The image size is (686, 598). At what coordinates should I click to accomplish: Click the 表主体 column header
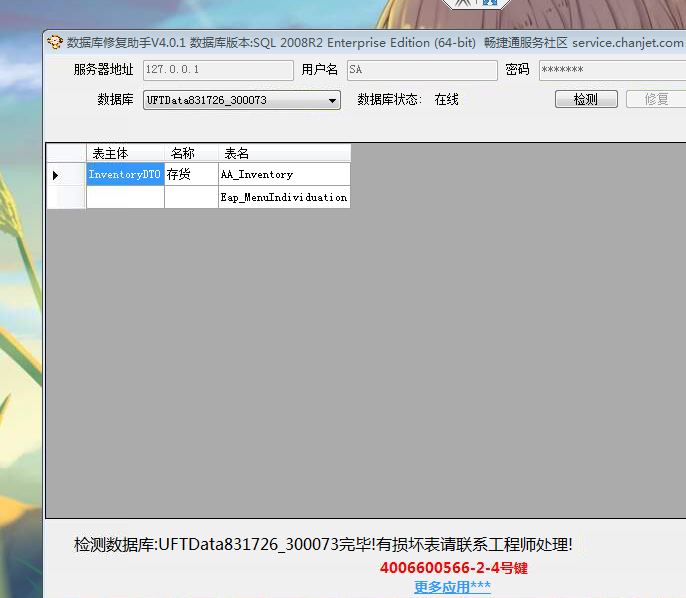click(x=125, y=153)
